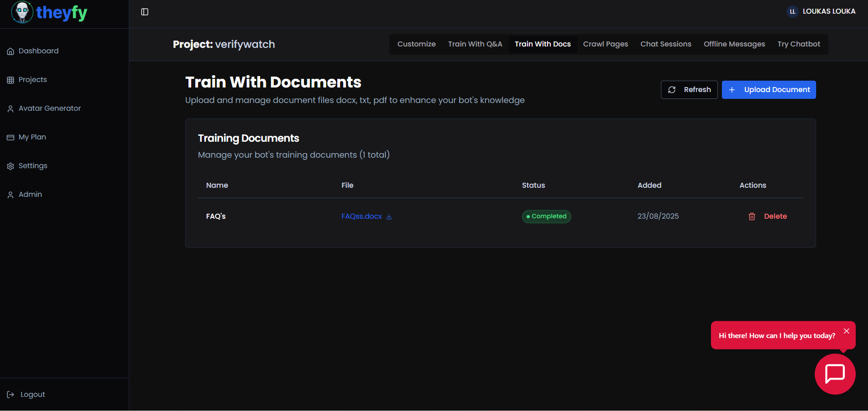Click the theyfy brand text

tap(62, 13)
